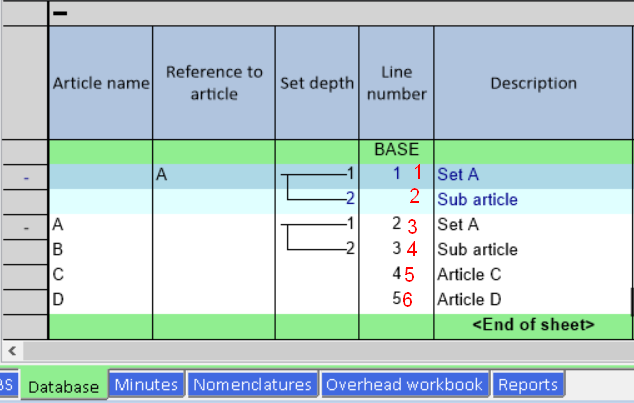634x403 pixels.
Task: Select the Article name column header
Action: coord(100,84)
